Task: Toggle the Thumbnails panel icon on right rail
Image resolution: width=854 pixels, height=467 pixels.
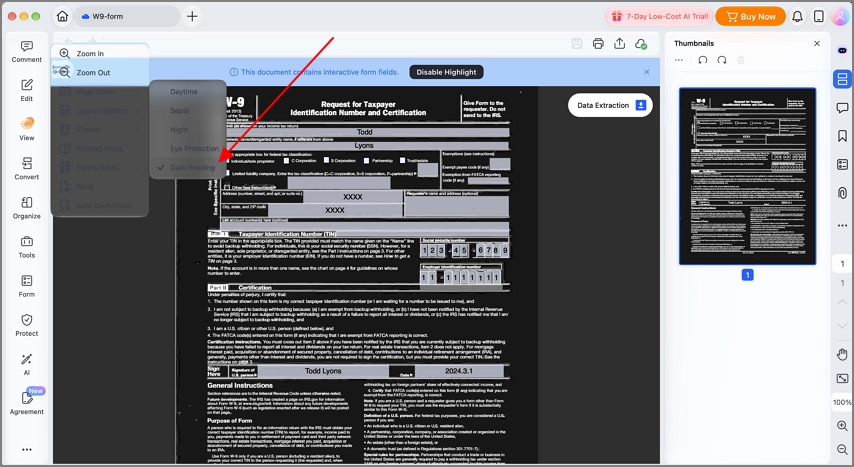Action: tap(842, 78)
